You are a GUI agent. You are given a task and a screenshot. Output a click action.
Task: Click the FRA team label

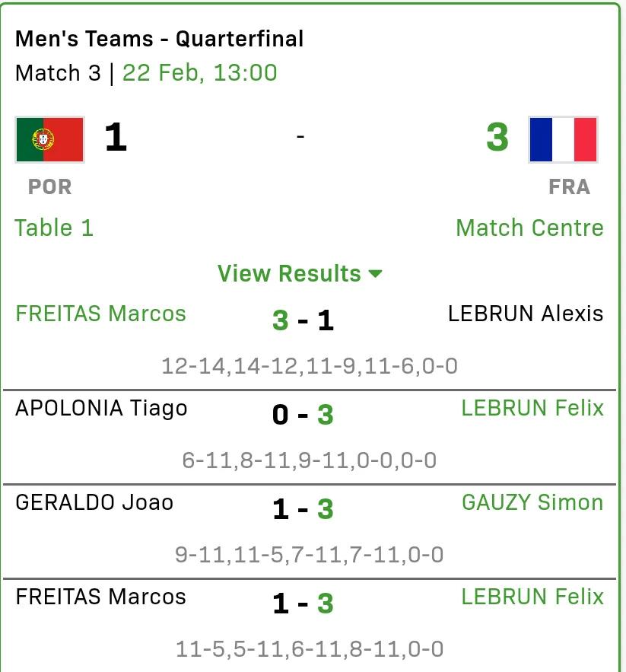pos(570,187)
